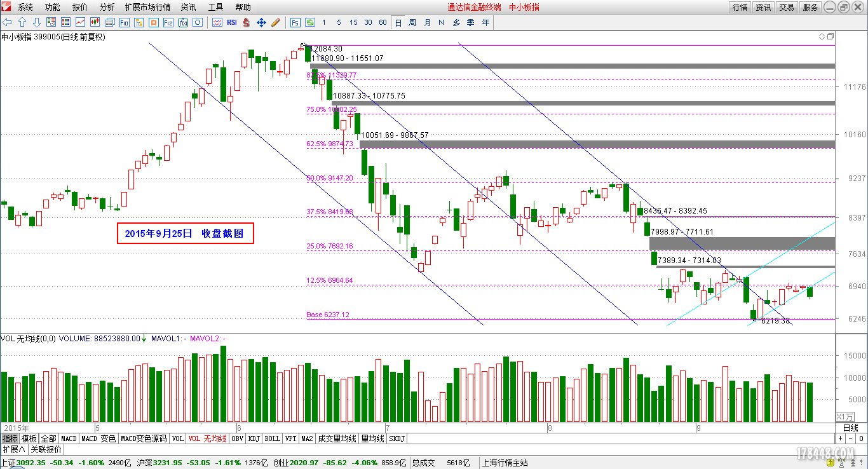The image size is (868, 469).
Task: Select the yearly (年) period
Action: pos(486,22)
